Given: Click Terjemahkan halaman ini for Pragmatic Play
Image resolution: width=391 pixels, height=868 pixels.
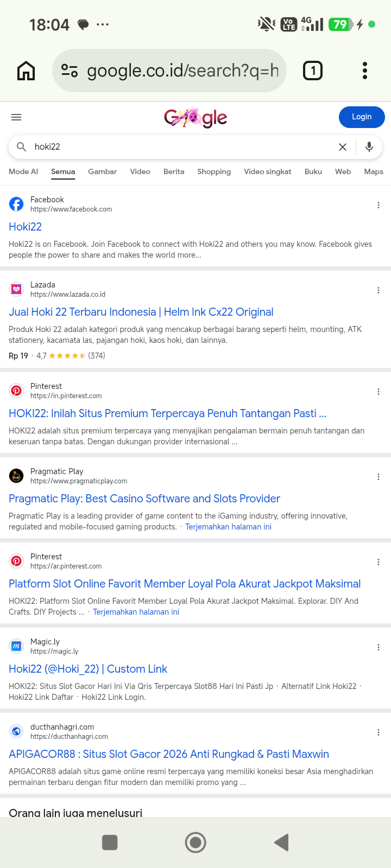Looking at the screenshot, I should point(228,527).
